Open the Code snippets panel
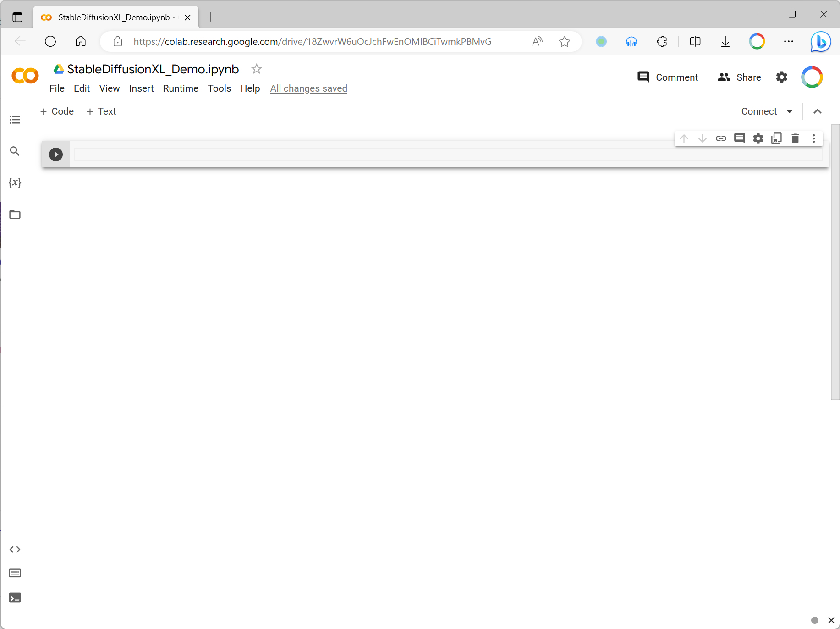The height and width of the screenshot is (629, 840). (x=15, y=549)
